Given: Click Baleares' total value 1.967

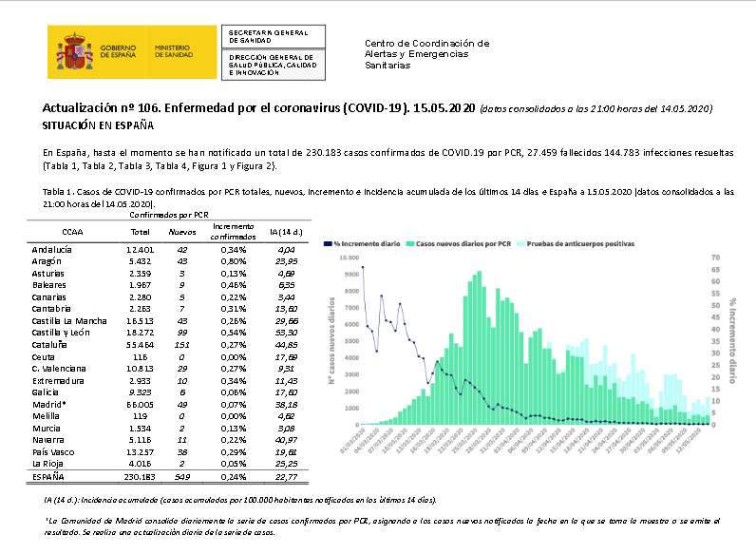Looking at the screenshot, I should 140,285.
